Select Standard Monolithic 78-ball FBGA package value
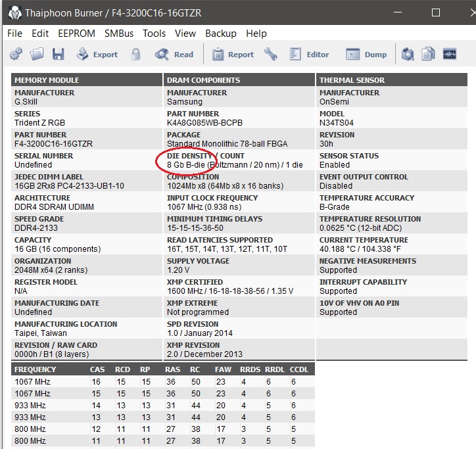The width and height of the screenshot is (476, 449). click(x=227, y=143)
